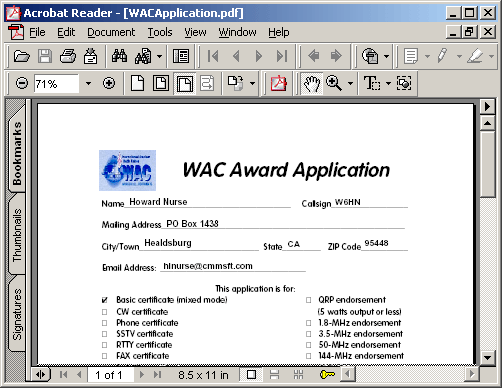Expand the Search options dropdown arrow
502x388 pixels.
160,56
